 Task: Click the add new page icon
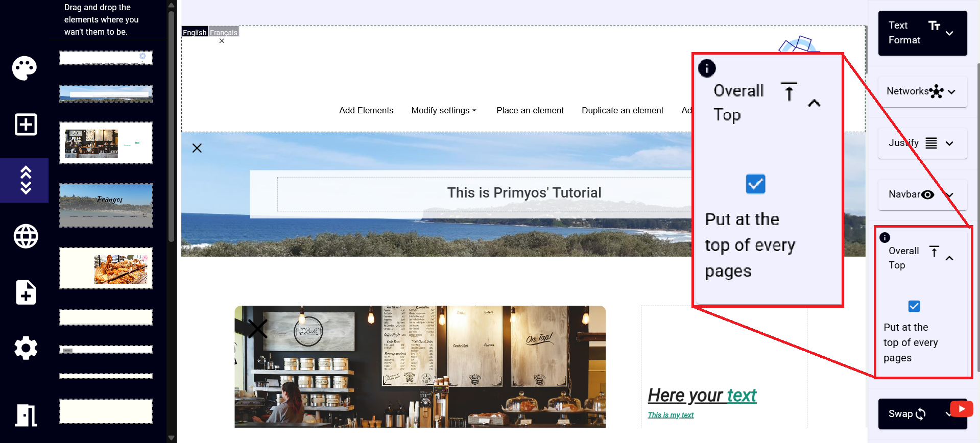26,292
